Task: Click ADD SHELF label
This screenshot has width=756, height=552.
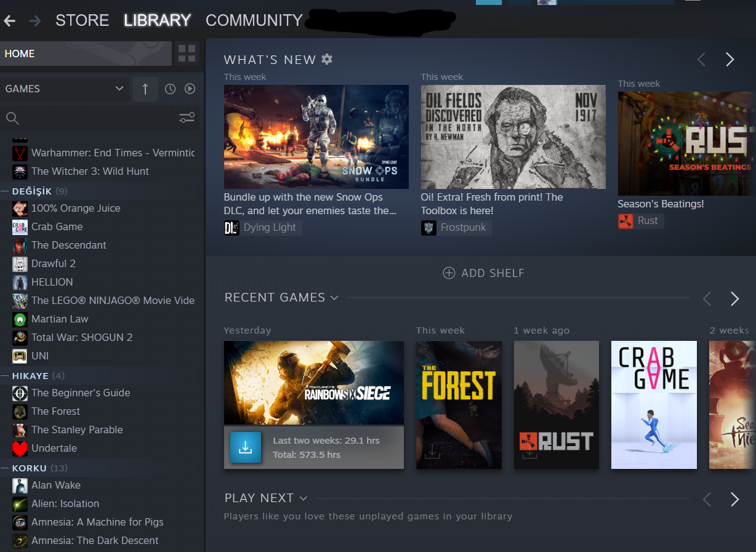Action: click(493, 273)
